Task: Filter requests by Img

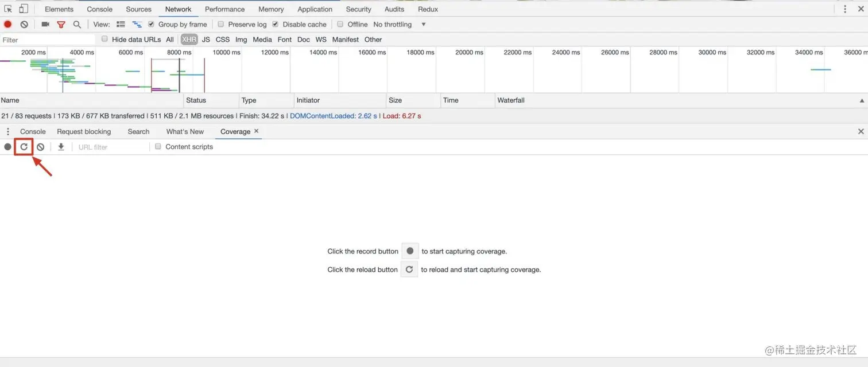Action: click(241, 40)
